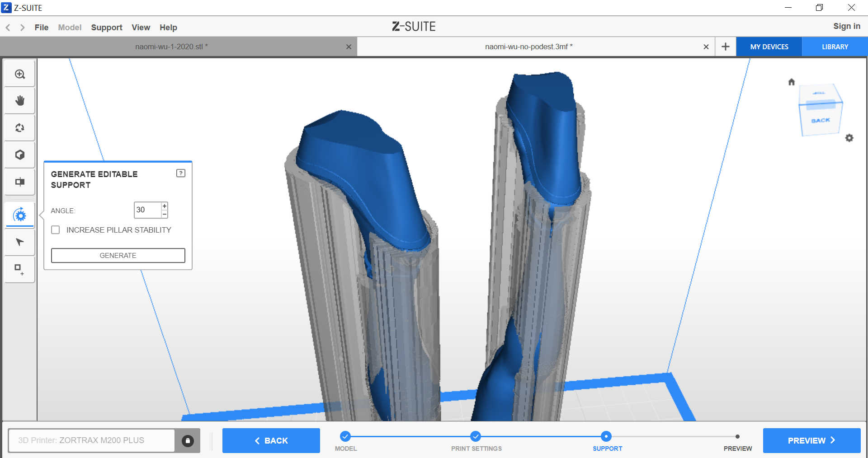Open the Support menu

pos(107,28)
